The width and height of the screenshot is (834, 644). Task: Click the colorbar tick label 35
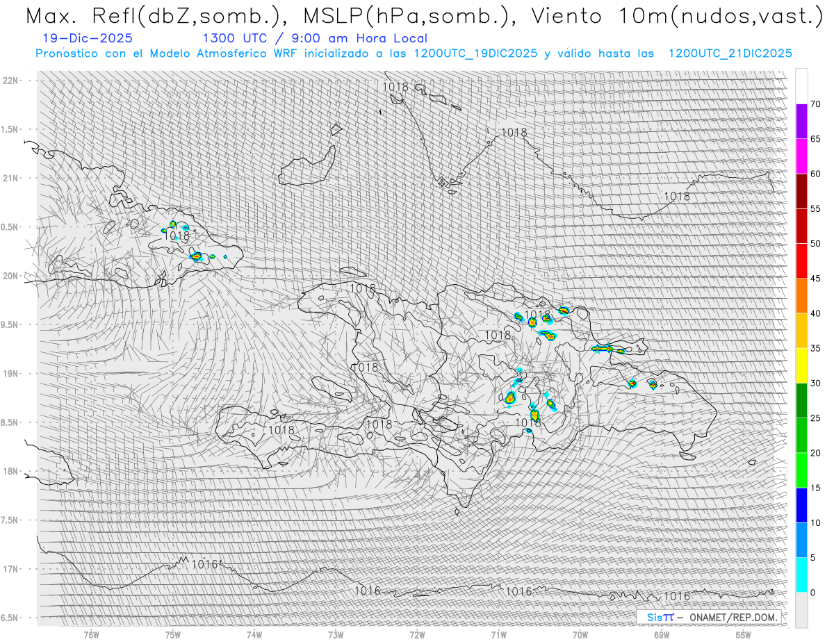coord(815,348)
